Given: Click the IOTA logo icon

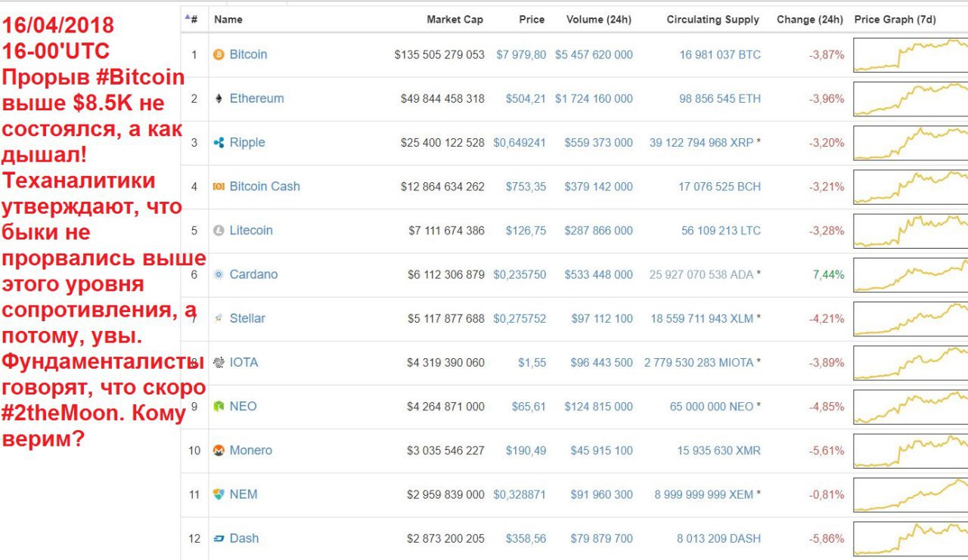Looking at the screenshot, I should tap(219, 362).
